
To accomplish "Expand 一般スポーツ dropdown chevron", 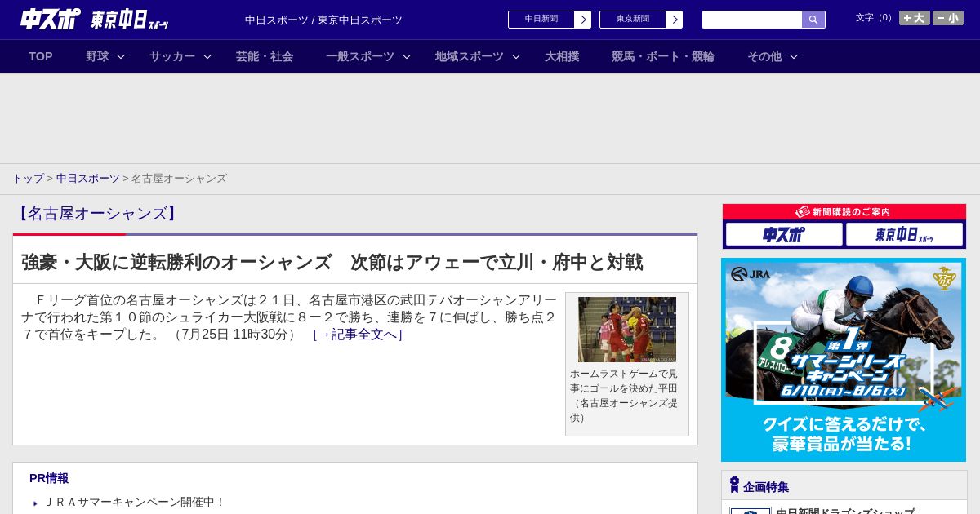I will pyautogui.click(x=407, y=56).
